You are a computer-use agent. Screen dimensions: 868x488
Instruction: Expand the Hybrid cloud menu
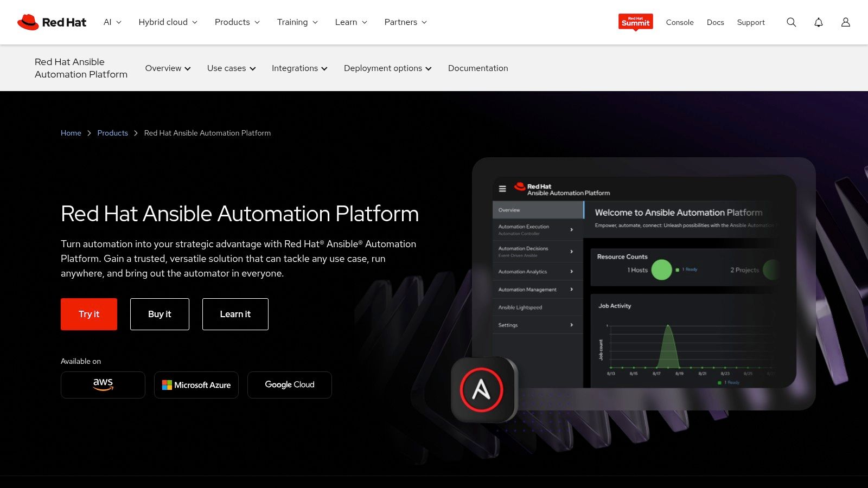click(168, 22)
